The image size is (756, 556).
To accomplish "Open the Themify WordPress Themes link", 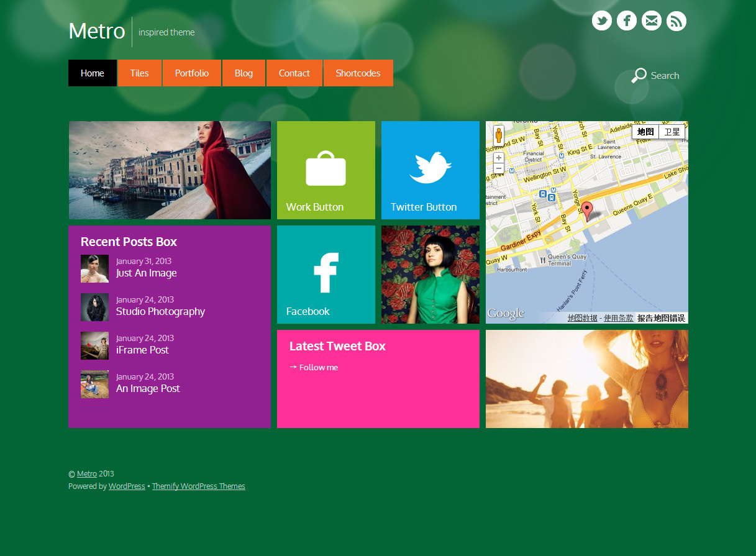I will pyautogui.click(x=199, y=486).
